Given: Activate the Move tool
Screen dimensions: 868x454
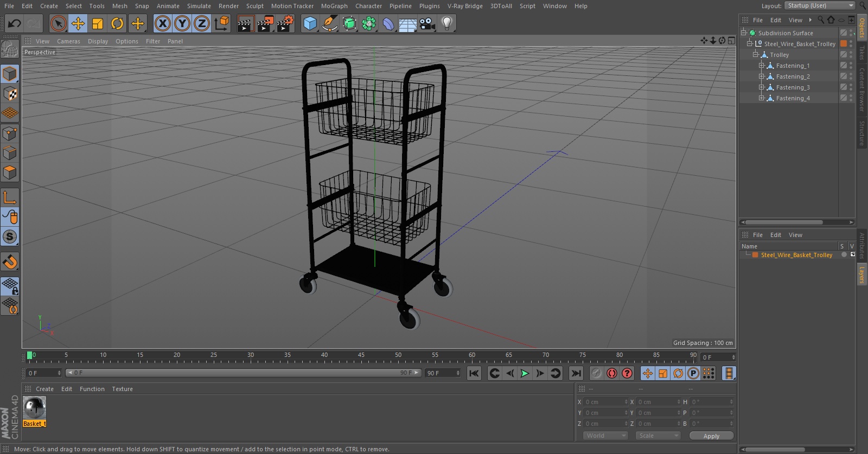Looking at the screenshot, I should click(x=78, y=23).
